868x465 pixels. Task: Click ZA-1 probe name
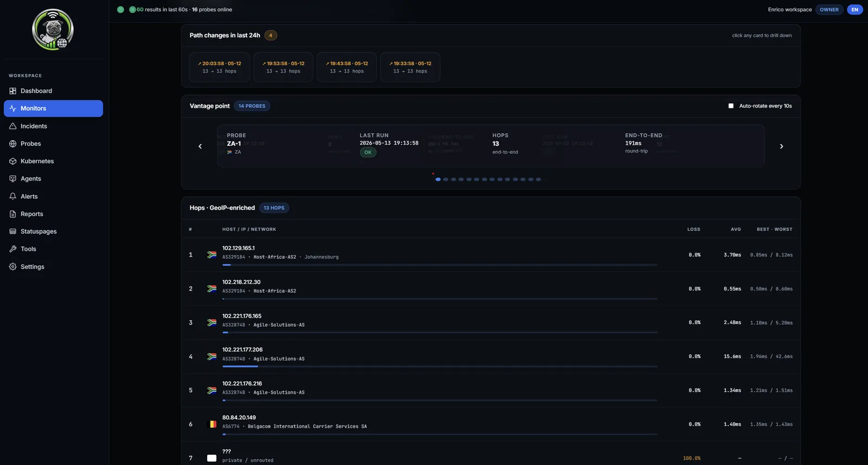click(x=234, y=144)
